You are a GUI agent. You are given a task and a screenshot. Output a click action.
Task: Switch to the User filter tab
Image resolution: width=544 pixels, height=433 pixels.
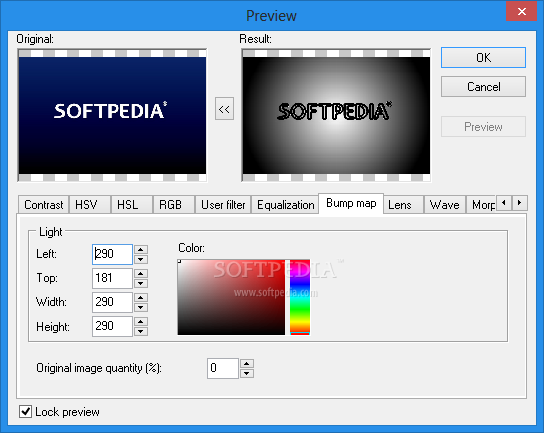click(223, 205)
